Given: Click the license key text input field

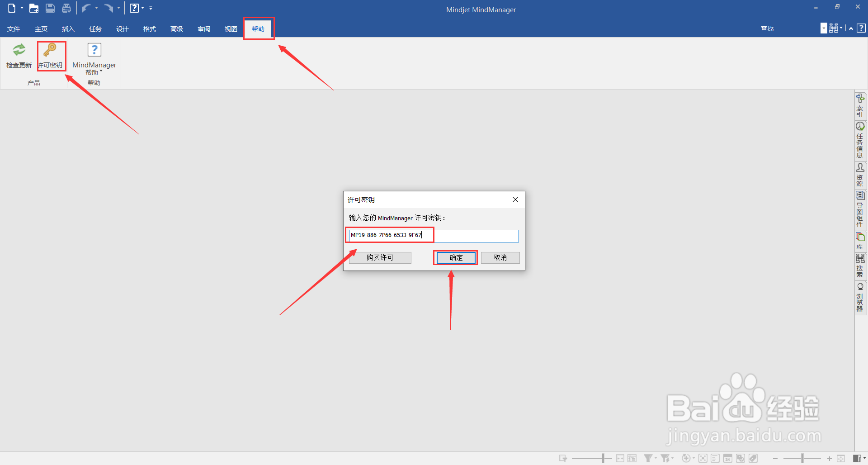Looking at the screenshot, I should pyautogui.click(x=434, y=236).
